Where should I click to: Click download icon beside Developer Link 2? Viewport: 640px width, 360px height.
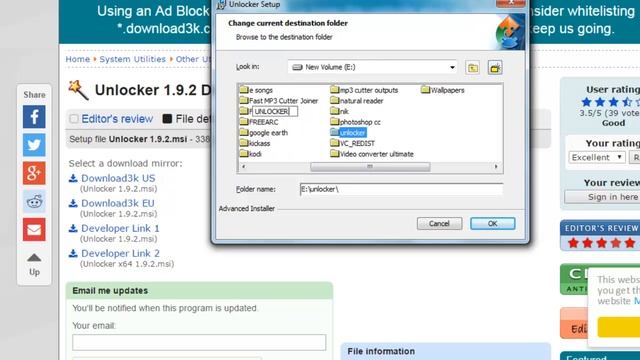(x=73, y=253)
